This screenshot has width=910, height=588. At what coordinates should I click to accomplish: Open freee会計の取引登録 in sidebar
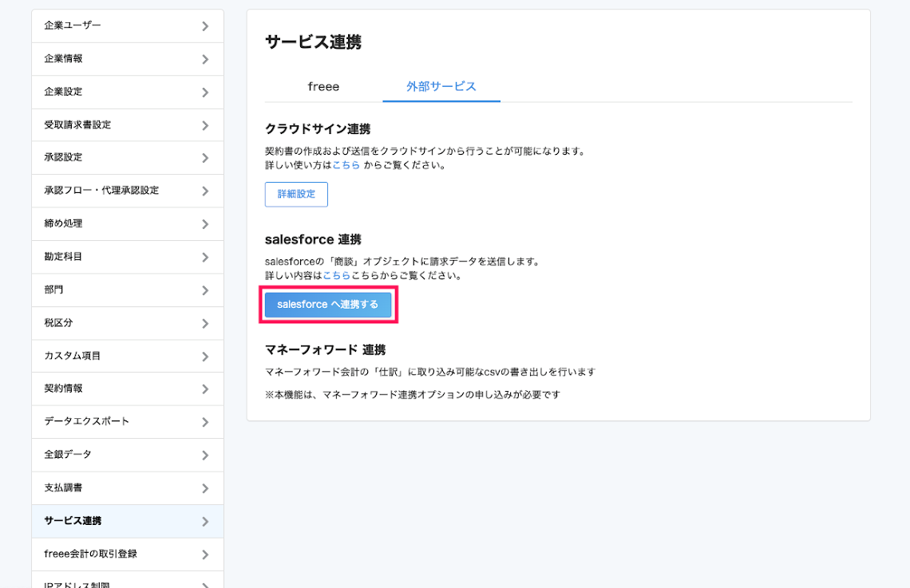tap(128, 554)
